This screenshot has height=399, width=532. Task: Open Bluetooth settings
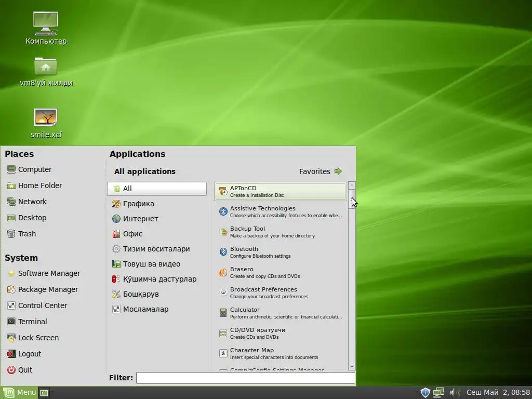pos(280,252)
